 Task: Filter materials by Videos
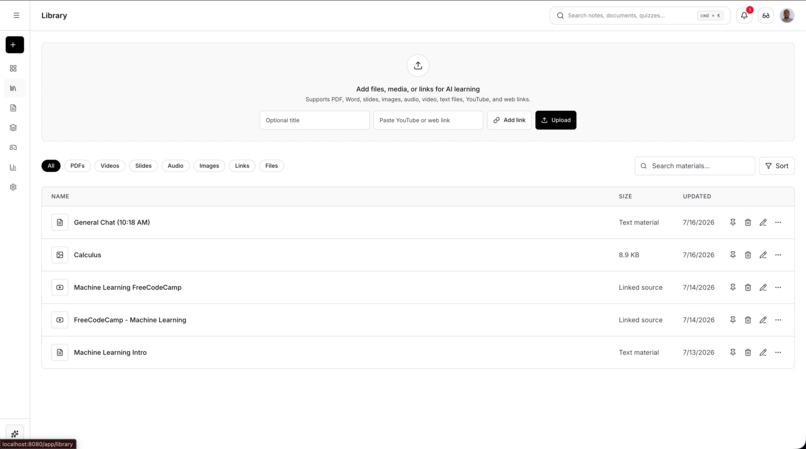tap(109, 166)
